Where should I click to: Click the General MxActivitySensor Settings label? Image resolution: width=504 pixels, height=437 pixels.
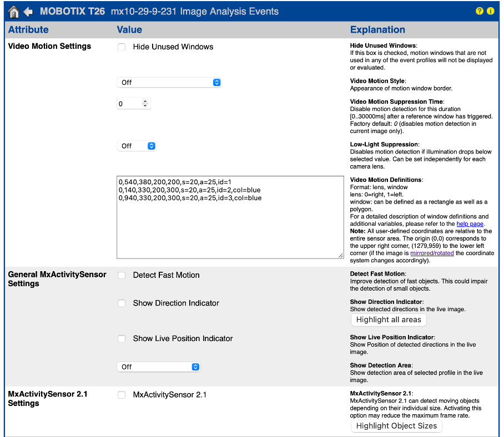[x=57, y=279]
